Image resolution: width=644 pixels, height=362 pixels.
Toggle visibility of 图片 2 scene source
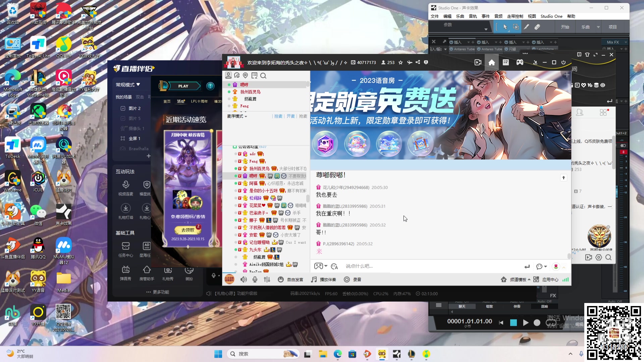[x=123, y=108]
